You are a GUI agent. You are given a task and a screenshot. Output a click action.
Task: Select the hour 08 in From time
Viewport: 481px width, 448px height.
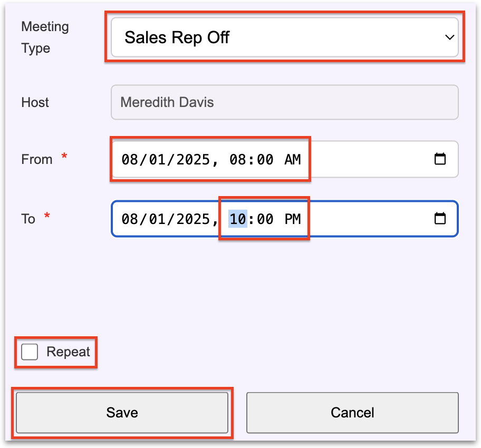[238, 159]
